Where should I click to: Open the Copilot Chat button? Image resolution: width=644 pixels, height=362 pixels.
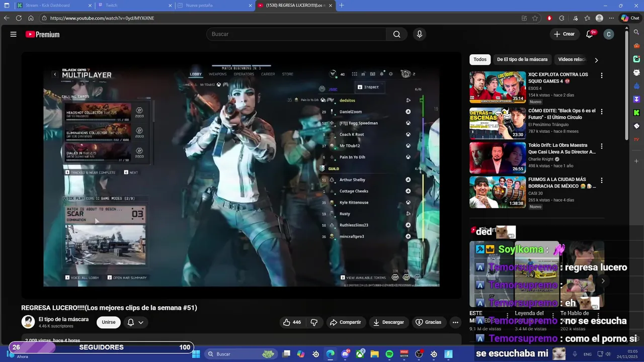point(630,18)
